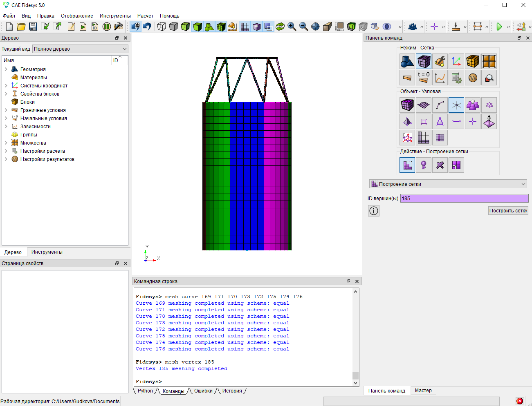Open the Расчёт menu
This screenshot has width=532, height=406.
pos(145,16)
